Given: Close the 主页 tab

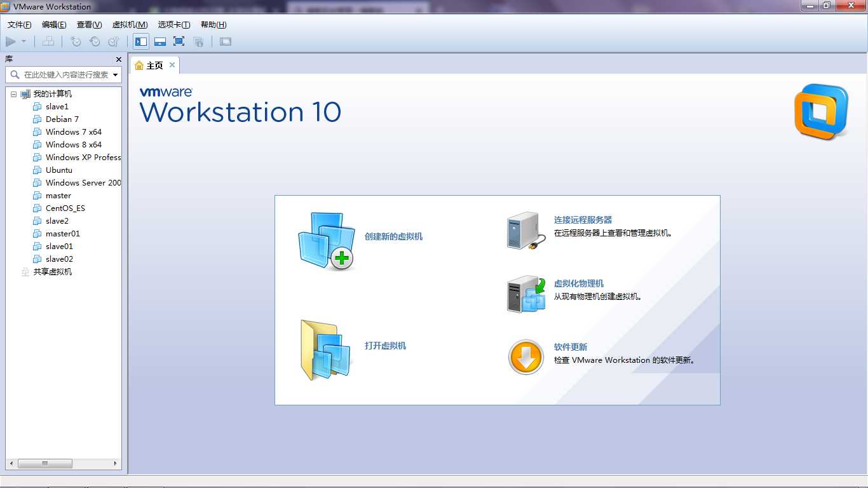Looking at the screenshot, I should (x=172, y=65).
